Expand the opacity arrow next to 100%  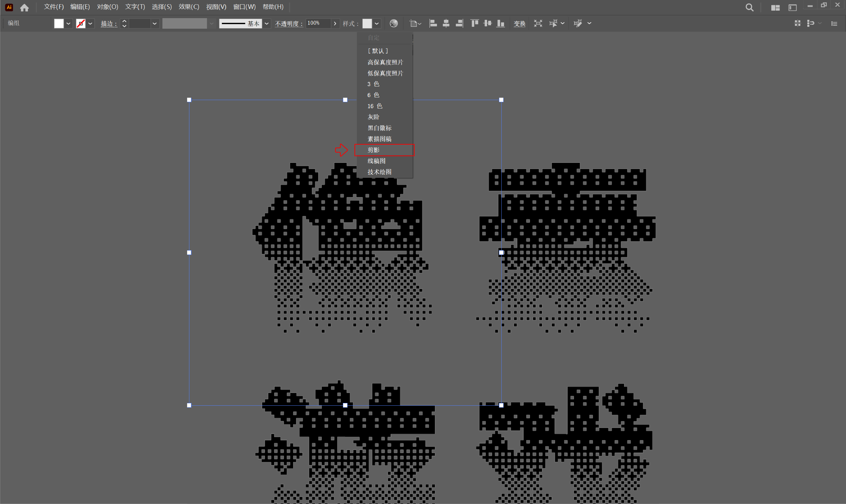click(335, 23)
